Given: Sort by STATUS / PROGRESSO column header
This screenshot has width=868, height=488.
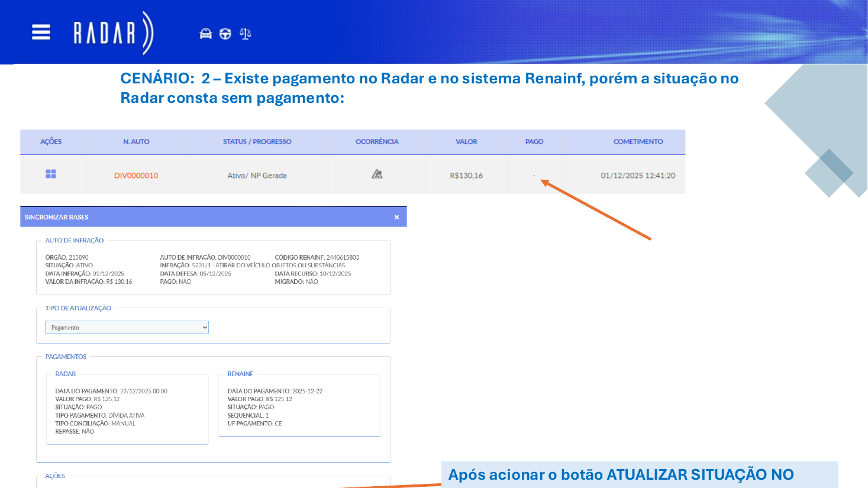Looking at the screenshot, I should 257,142.
